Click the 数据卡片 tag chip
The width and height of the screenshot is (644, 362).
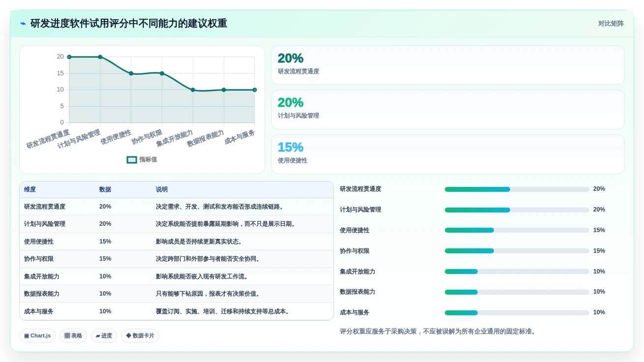click(140, 336)
